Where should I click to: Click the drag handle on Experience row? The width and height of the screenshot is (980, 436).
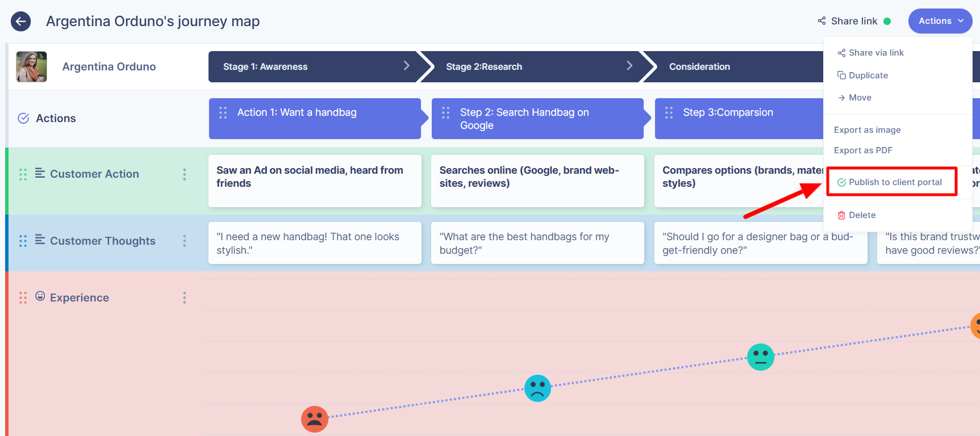click(x=23, y=298)
